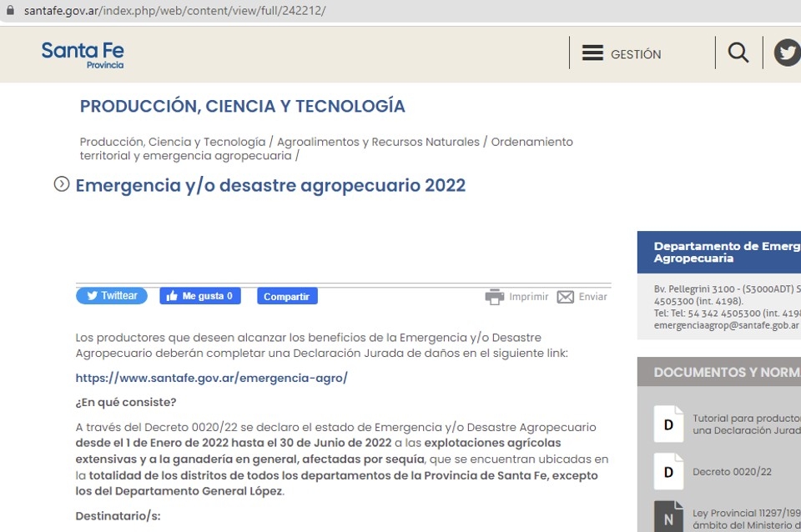Click the circled arrow beside page title
Screen dimensions: 801x532
tap(62, 184)
